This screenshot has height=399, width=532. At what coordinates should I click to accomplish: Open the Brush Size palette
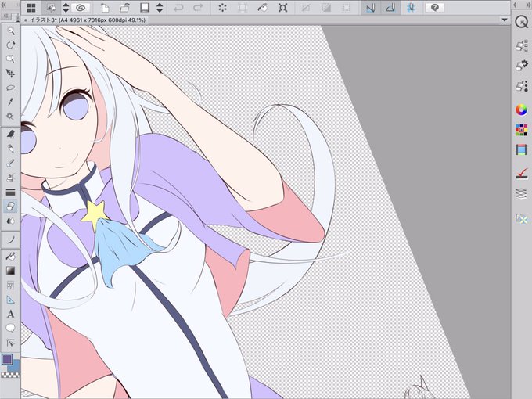tap(522, 86)
